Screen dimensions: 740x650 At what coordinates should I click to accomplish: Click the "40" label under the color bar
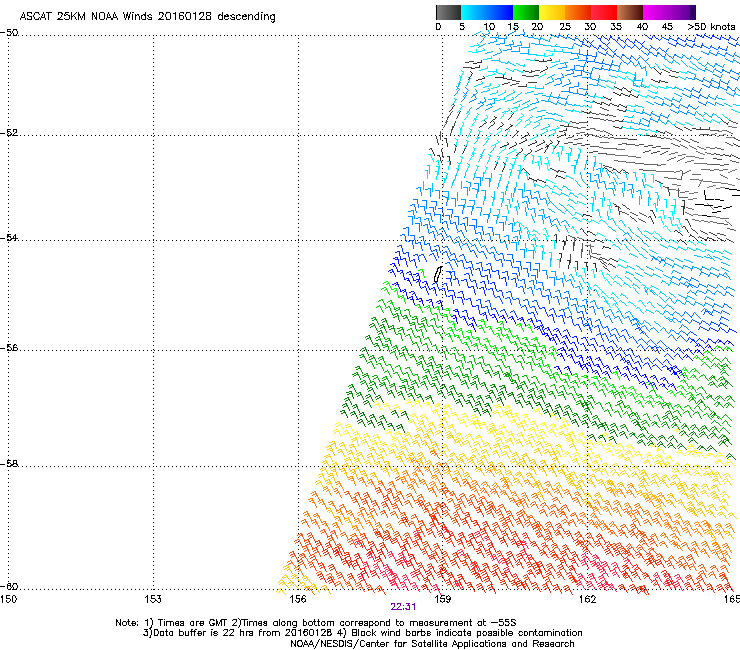coord(642,26)
